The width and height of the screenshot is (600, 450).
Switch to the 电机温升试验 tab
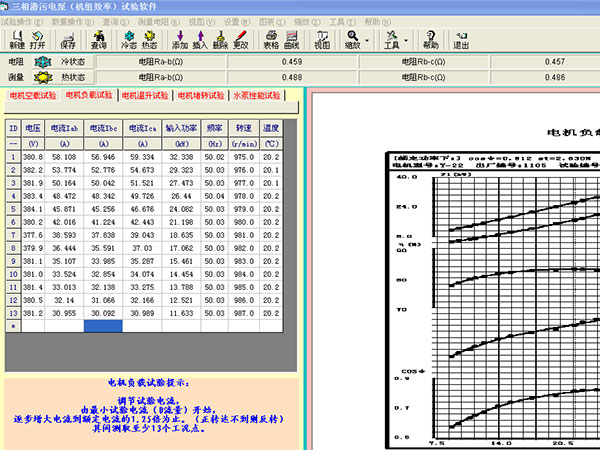[145, 96]
